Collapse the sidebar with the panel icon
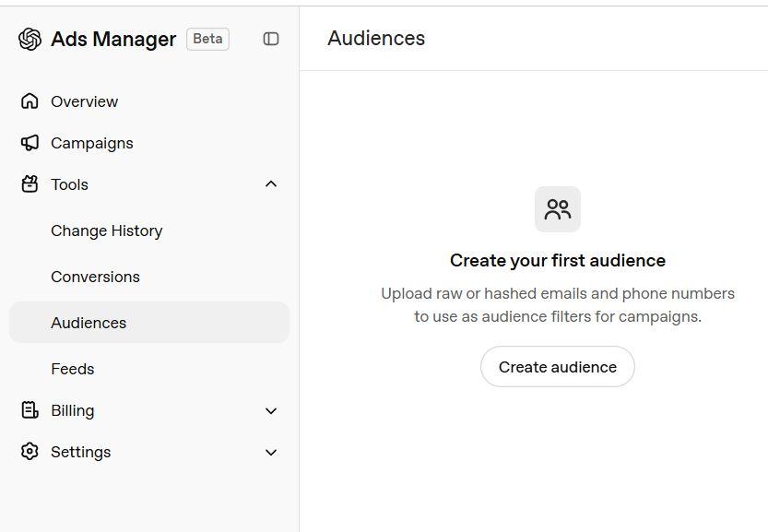Screen dimensions: 768x532 click(271, 39)
